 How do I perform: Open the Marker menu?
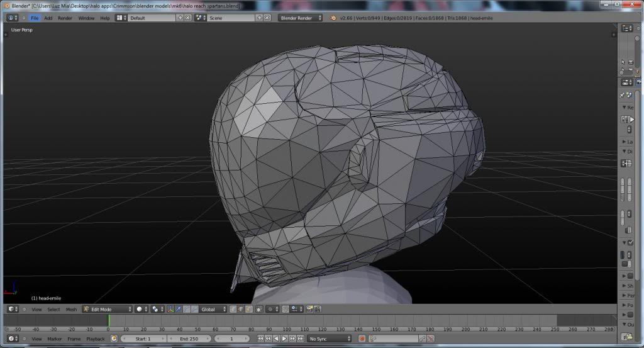[x=54, y=339]
